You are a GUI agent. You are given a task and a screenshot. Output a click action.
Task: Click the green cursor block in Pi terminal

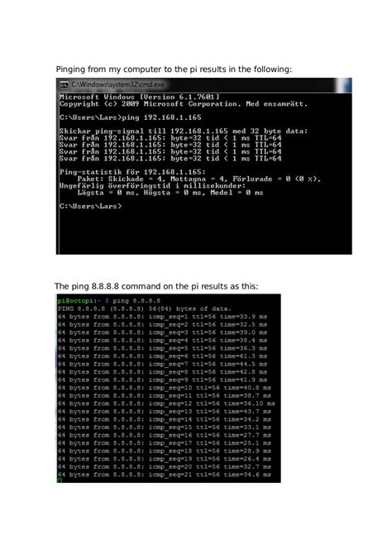click(x=60, y=480)
